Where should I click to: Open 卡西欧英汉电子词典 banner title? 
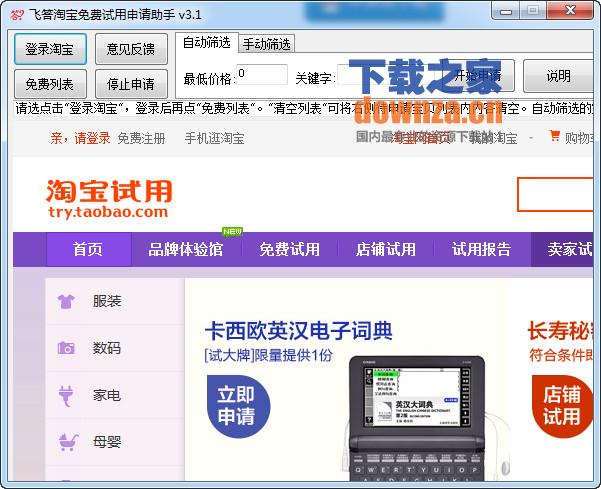pyautogui.click(x=299, y=331)
